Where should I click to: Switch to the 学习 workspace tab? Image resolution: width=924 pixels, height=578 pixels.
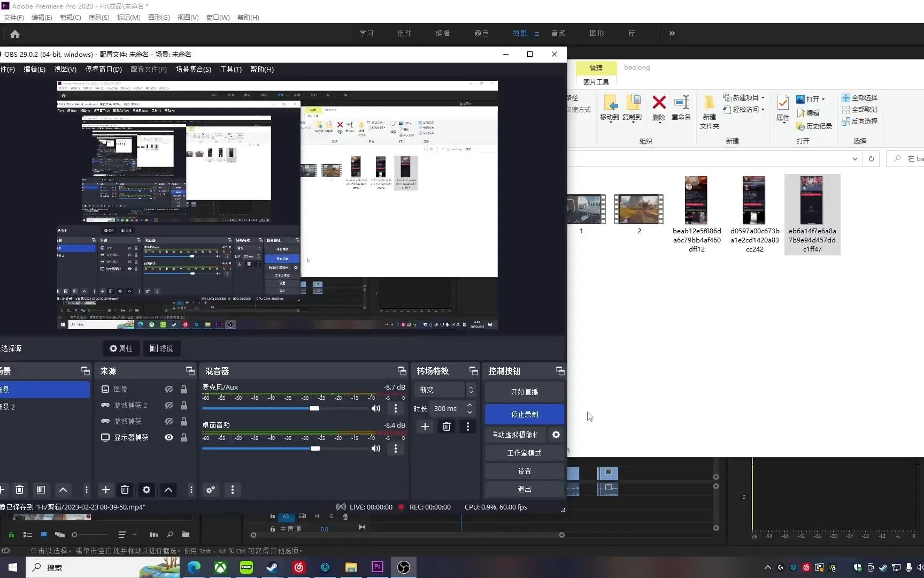(x=366, y=33)
